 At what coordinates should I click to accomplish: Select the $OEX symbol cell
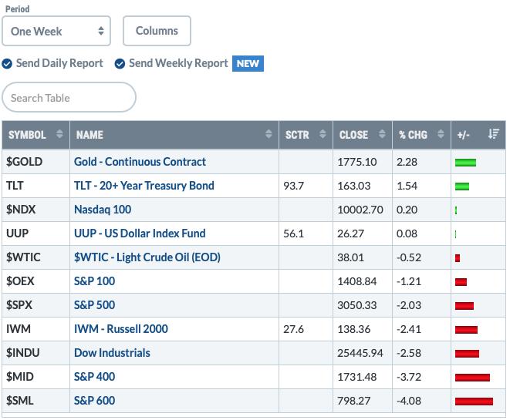35,281
